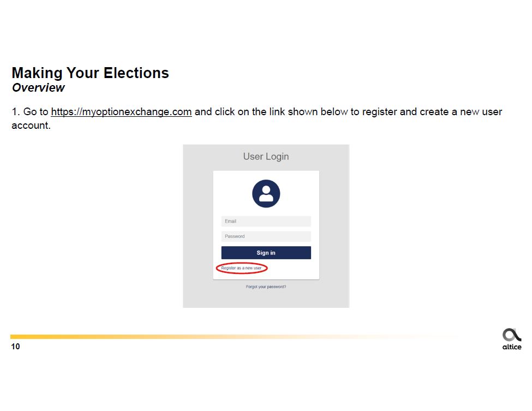Click the altice wordmark text
The width and height of the screenshot is (532, 411).
[x=511, y=347]
